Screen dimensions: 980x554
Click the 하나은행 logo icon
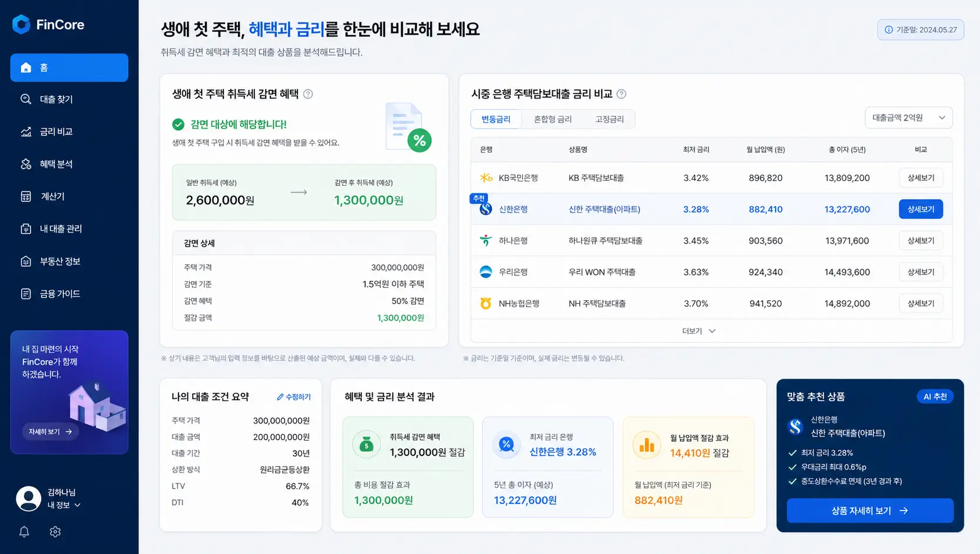point(486,240)
